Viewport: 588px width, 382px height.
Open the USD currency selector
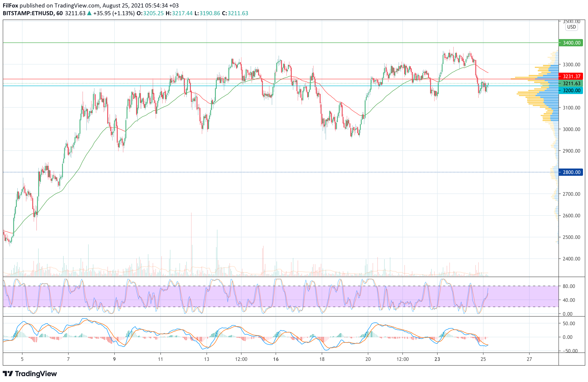tap(571, 27)
